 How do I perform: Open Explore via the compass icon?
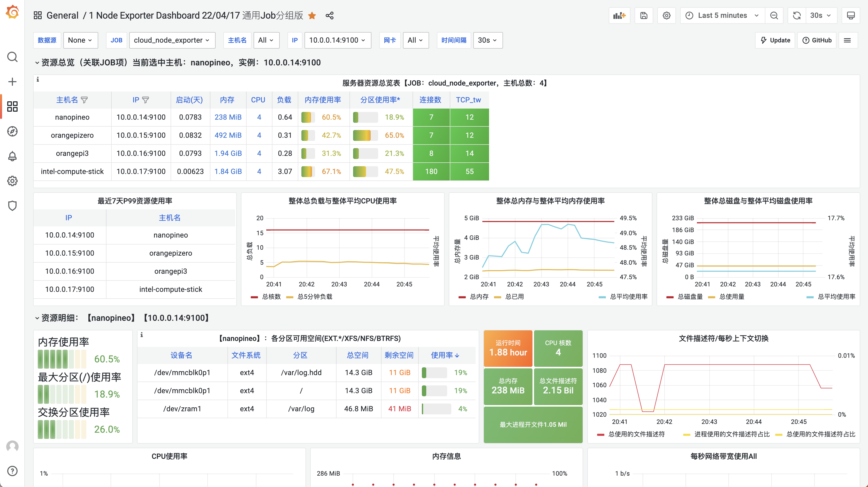(12, 131)
